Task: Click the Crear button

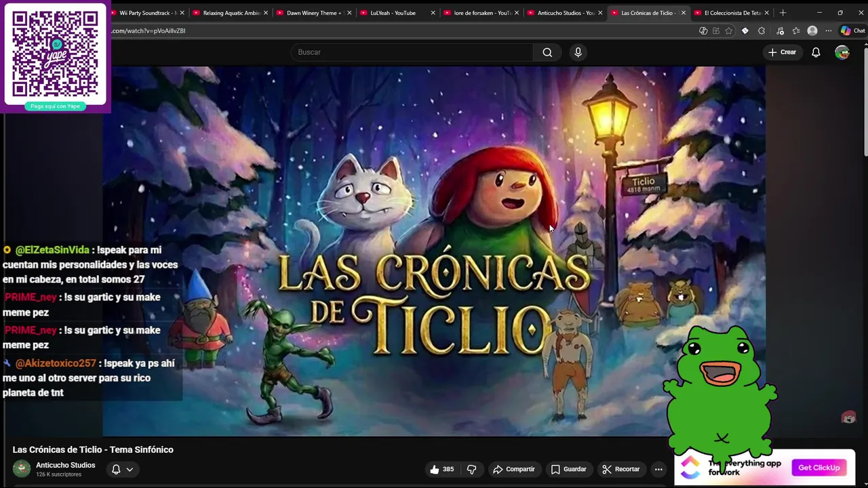Action: (782, 52)
